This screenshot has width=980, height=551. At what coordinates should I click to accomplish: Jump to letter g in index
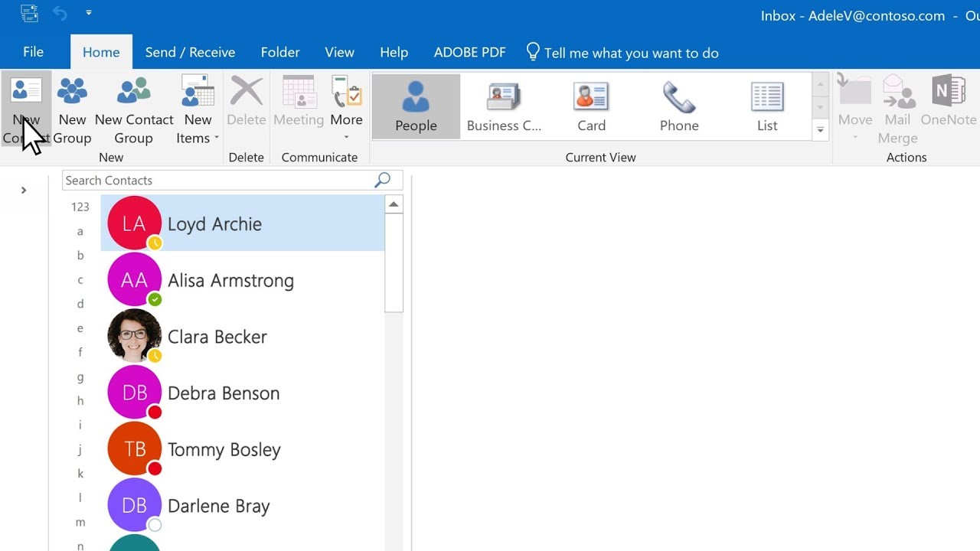[80, 377]
